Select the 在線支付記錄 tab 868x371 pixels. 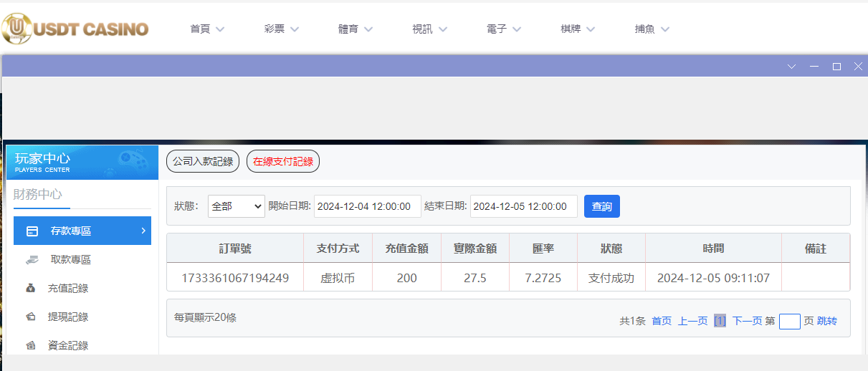point(283,161)
